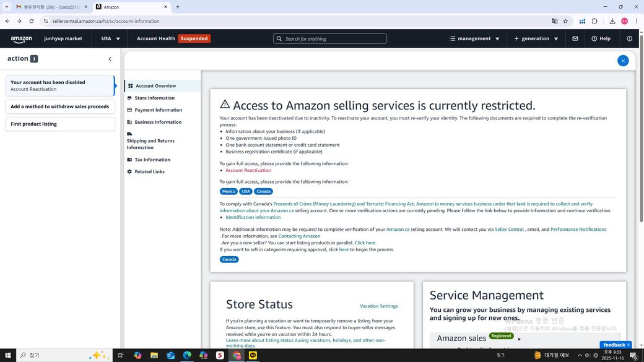644x362 pixels.
Task: Open browser extensions puzzle icon
Action: [x=594, y=21]
